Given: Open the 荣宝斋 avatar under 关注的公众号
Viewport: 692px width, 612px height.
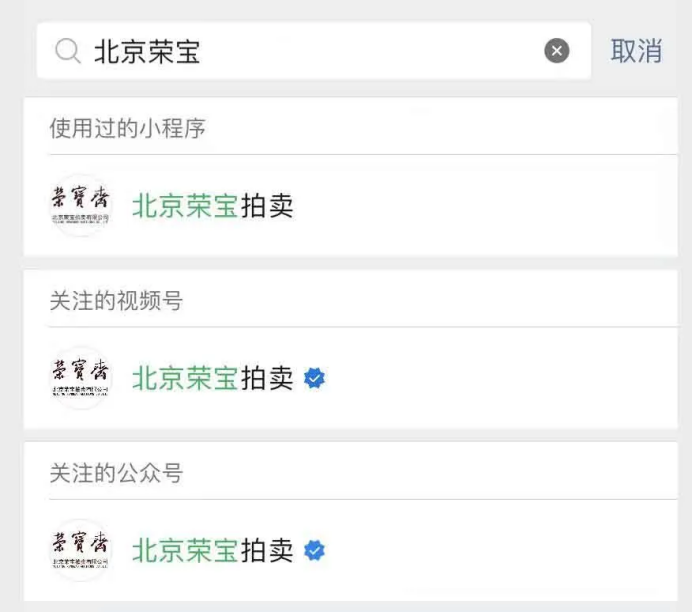Looking at the screenshot, I should click(x=80, y=550).
